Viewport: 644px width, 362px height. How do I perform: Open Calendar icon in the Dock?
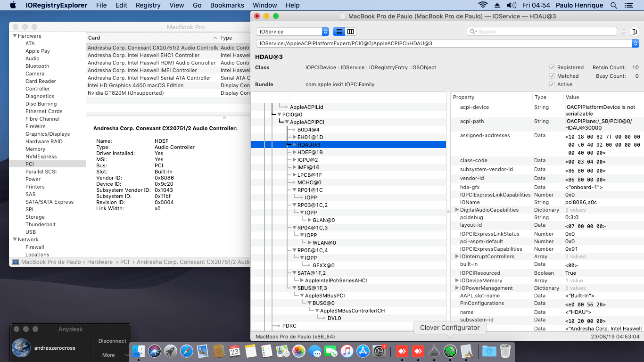point(235,351)
